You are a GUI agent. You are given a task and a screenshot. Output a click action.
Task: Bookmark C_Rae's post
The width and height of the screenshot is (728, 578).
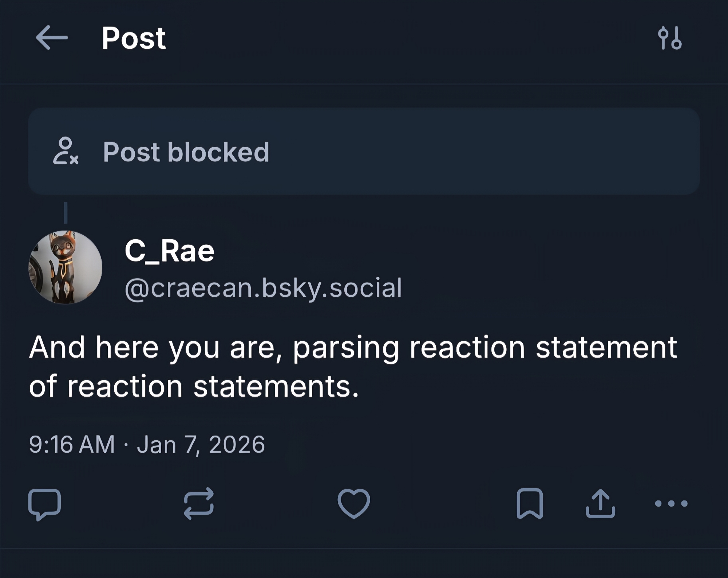point(530,504)
